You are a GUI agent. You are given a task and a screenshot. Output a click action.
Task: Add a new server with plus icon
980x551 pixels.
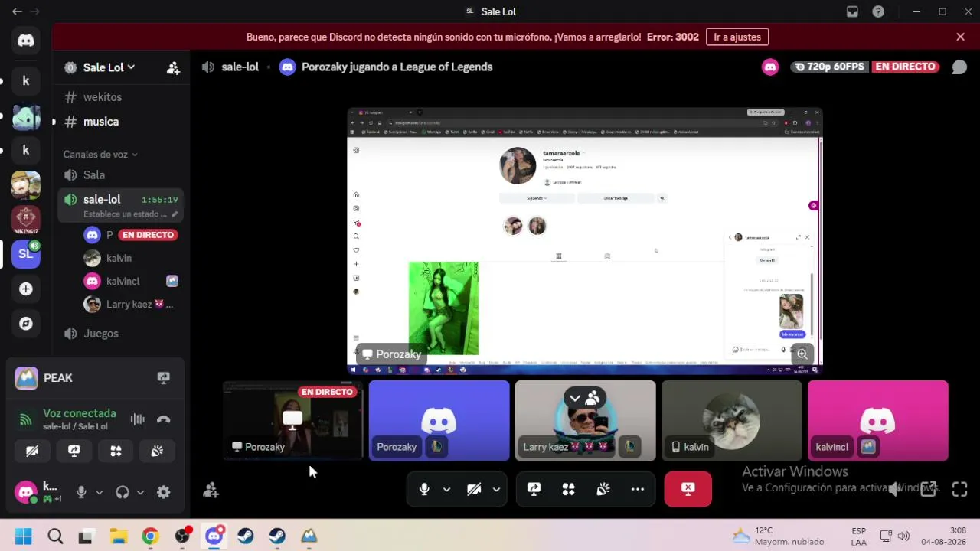click(x=26, y=289)
